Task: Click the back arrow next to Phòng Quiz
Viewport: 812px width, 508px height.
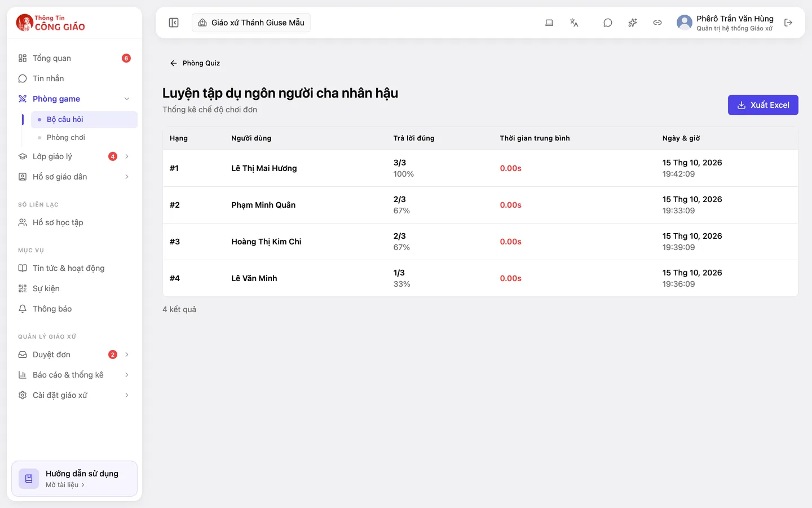Action: pos(174,63)
